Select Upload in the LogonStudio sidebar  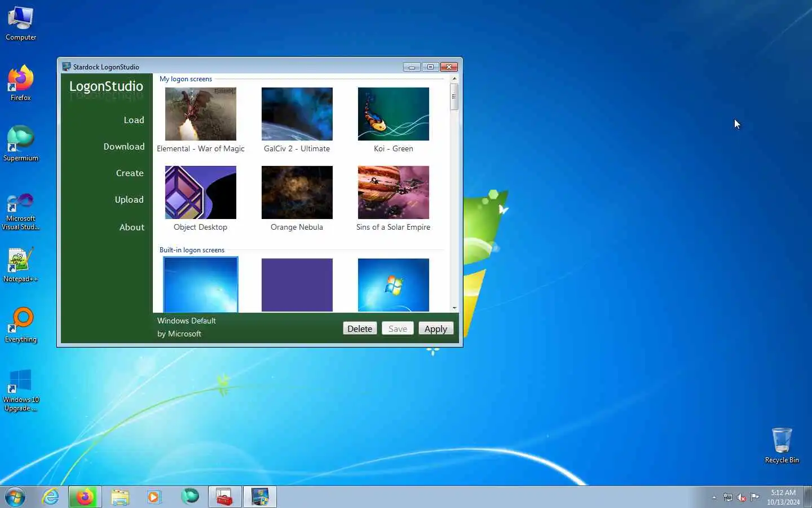coord(129,200)
